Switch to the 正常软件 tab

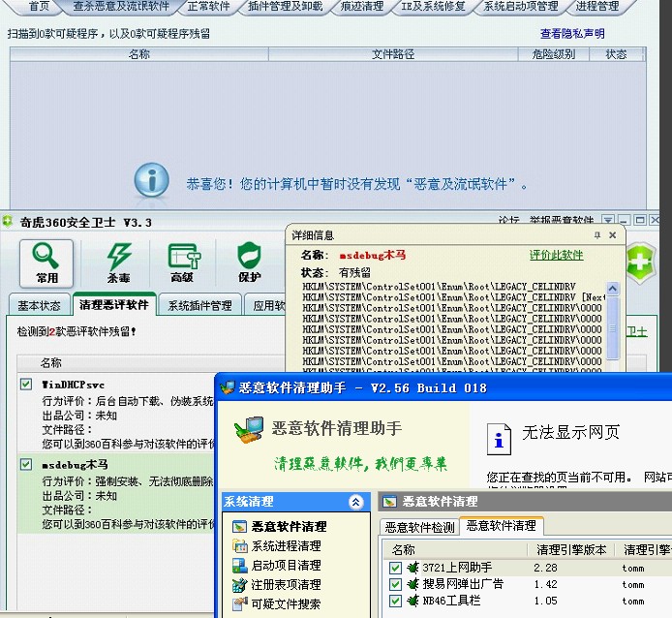coord(209,7)
